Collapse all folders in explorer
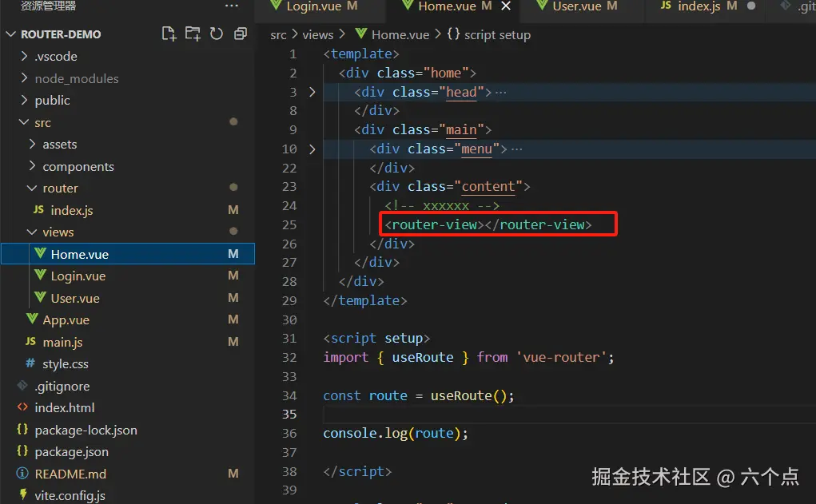Image resolution: width=816 pixels, height=504 pixels. (x=241, y=34)
